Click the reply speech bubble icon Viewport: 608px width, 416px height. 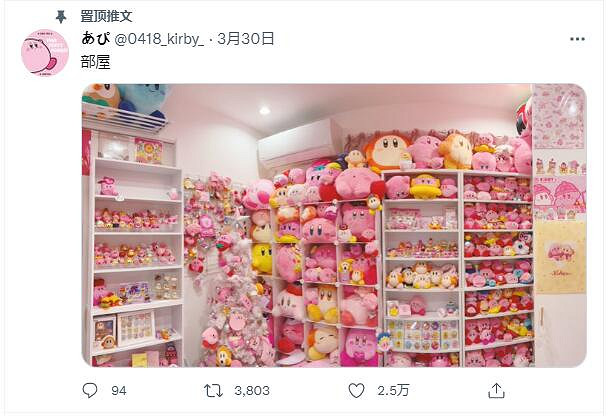click(x=90, y=390)
